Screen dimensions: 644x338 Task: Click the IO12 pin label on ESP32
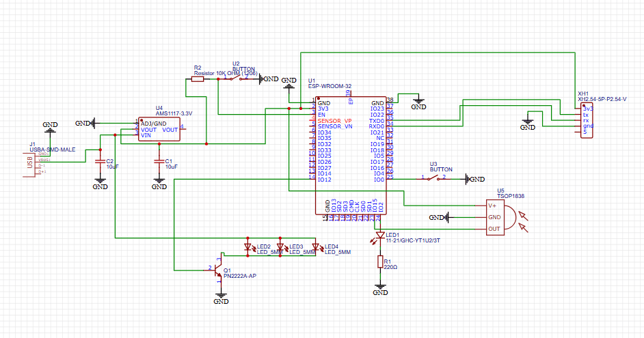point(324,180)
